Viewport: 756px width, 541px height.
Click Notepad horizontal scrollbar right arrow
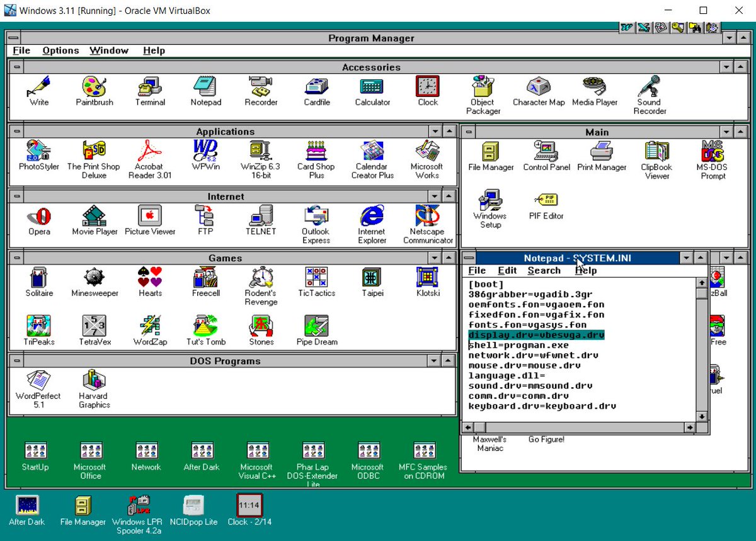[x=689, y=427]
